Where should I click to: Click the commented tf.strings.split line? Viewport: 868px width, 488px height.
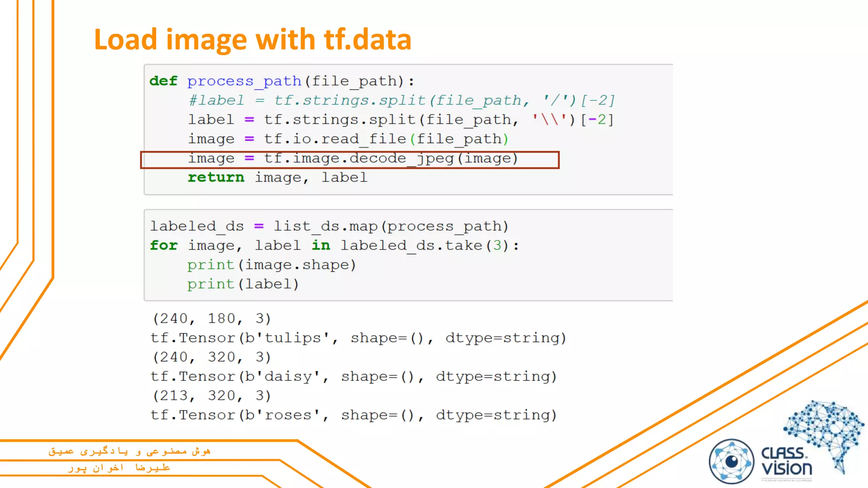pyautogui.click(x=401, y=100)
